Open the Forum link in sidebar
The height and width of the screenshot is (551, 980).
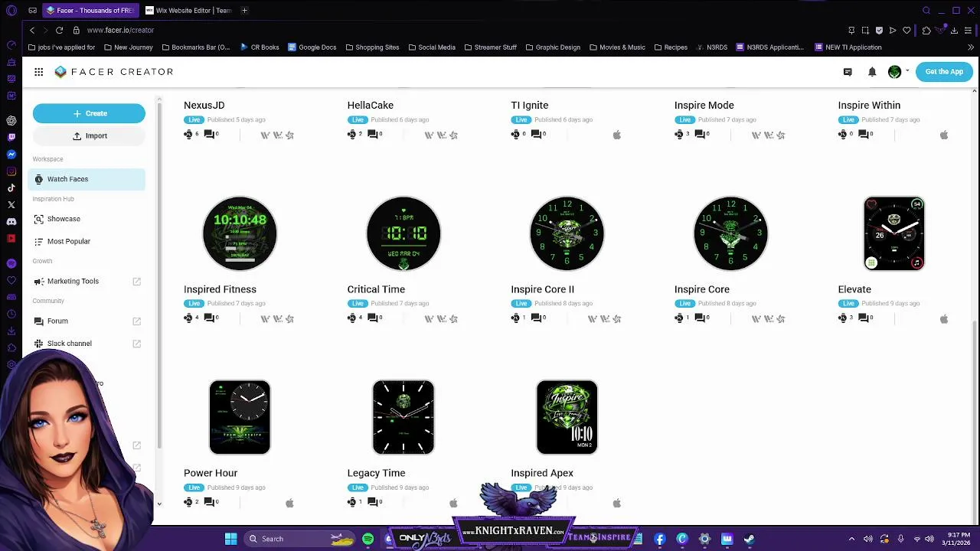tap(57, 321)
